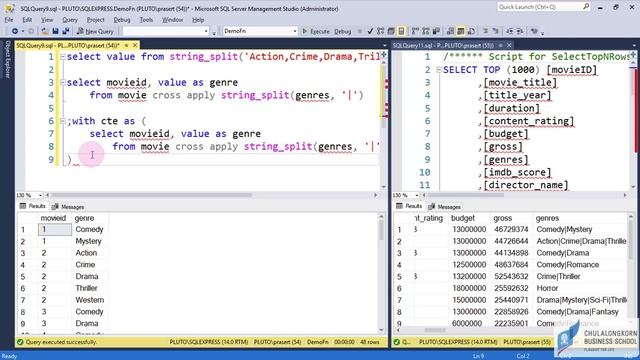Switch output to Results to File
The width and height of the screenshot is (640, 360).
click(x=471, y=31)
